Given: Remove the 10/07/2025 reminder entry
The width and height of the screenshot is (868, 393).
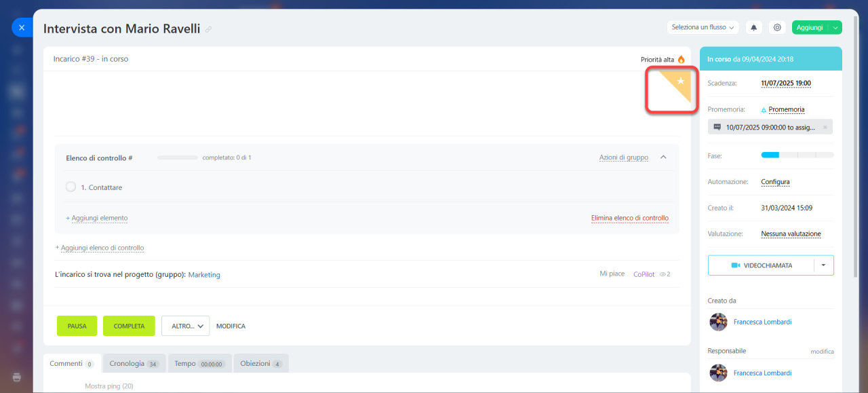Looking at the screenshot, I should point(825,127).
